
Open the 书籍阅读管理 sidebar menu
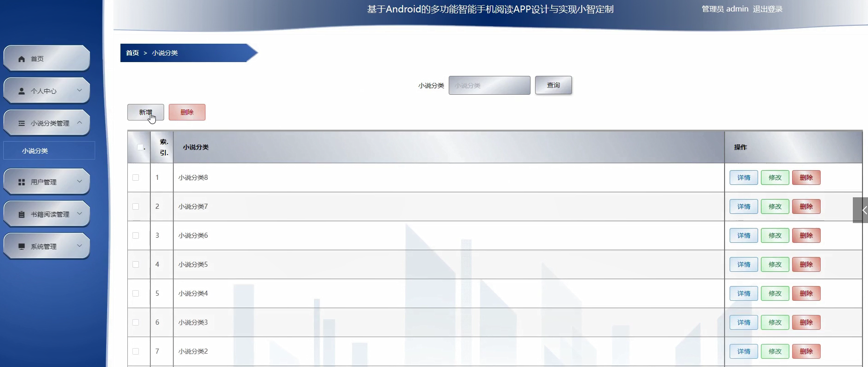pos(46,214)
